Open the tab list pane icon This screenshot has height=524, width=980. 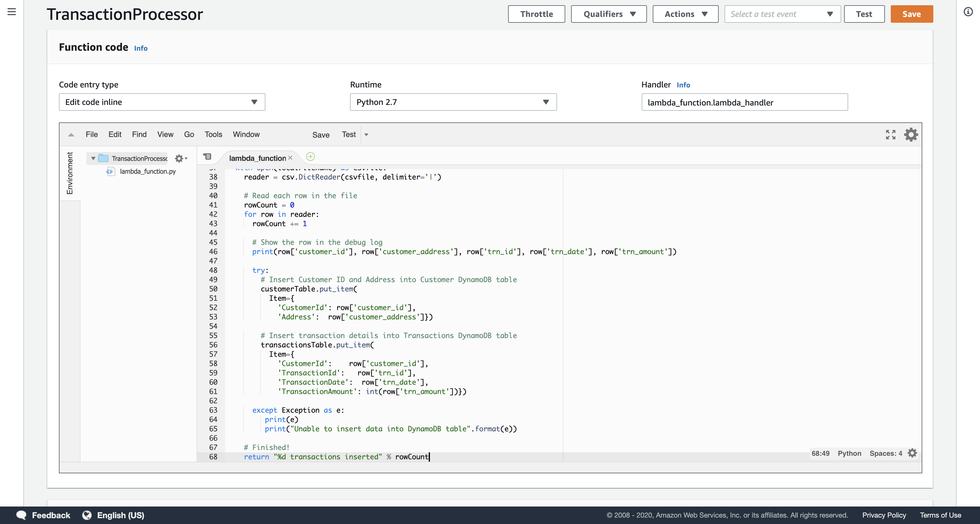point(207,157)
